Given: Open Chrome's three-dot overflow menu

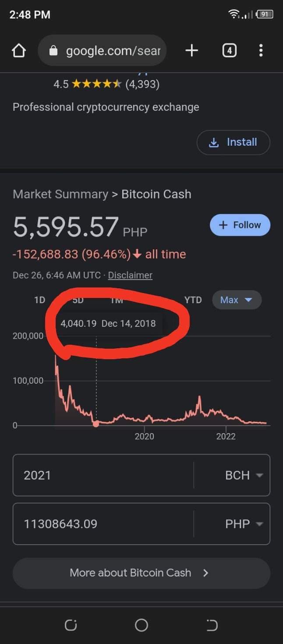Looking at the screenshot, I should coord(261,51).
